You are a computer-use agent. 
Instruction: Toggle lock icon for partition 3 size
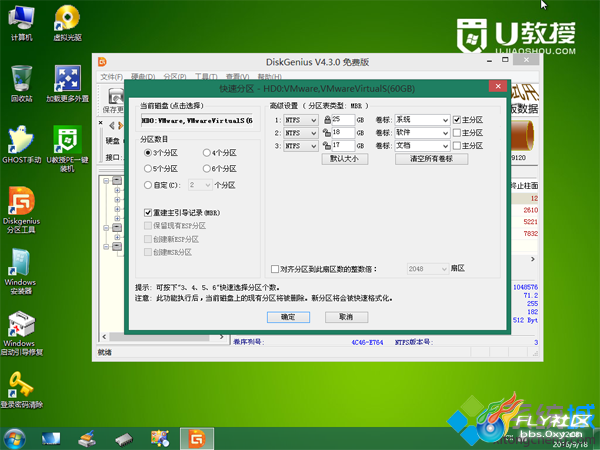327,146
